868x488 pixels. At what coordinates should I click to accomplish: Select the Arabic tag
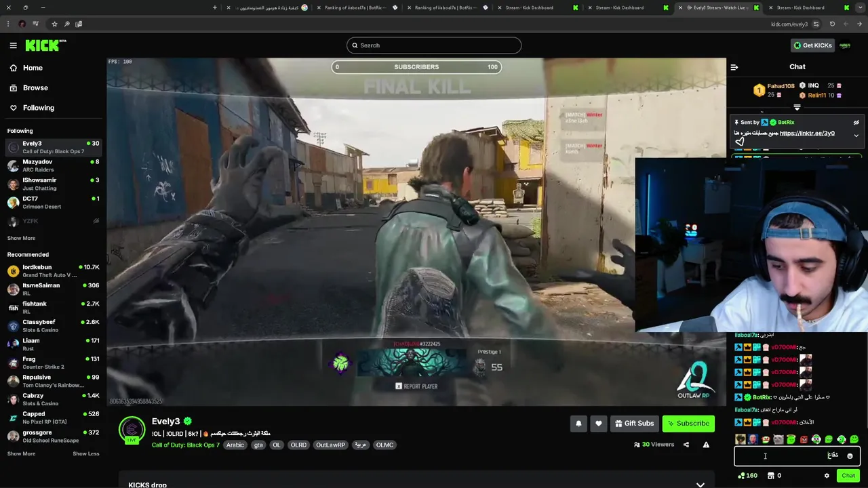tap(235, 445)
